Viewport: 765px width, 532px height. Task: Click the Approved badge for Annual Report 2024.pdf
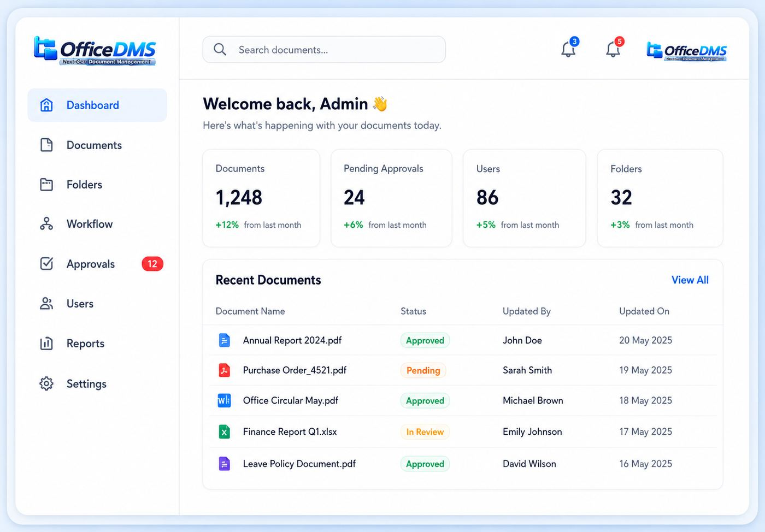[x=425, y=340]
